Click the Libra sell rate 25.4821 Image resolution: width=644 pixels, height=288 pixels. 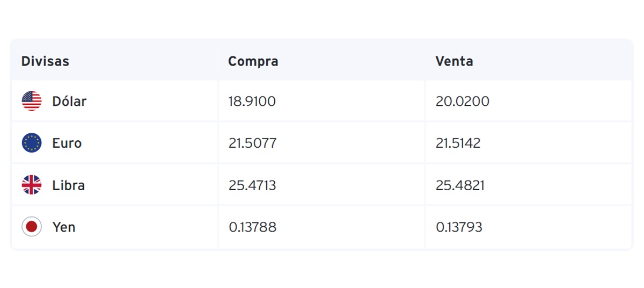click(x=460, y=185)
